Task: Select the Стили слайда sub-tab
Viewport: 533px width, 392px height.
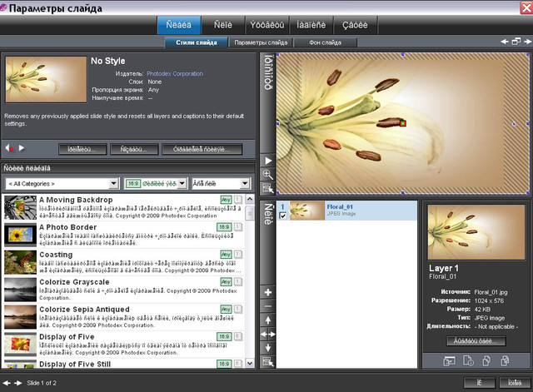Action: 197,42
